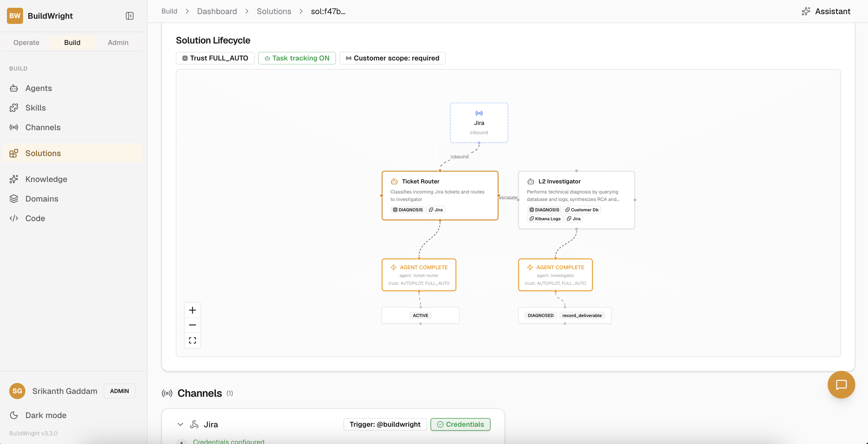Screen dimensions: 868x444
Task: Select the L2 Investigator agent node
Action: coord(576,200)
